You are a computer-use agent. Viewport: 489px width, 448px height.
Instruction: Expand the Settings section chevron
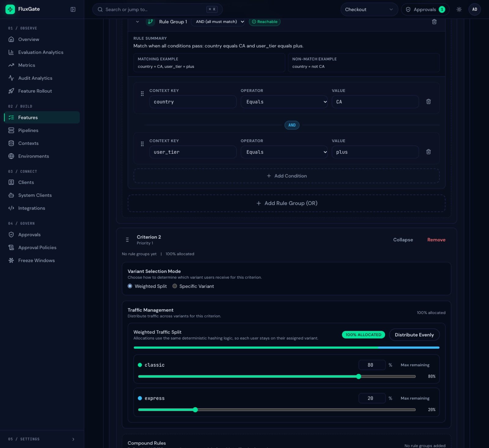[x=73, y=439]
